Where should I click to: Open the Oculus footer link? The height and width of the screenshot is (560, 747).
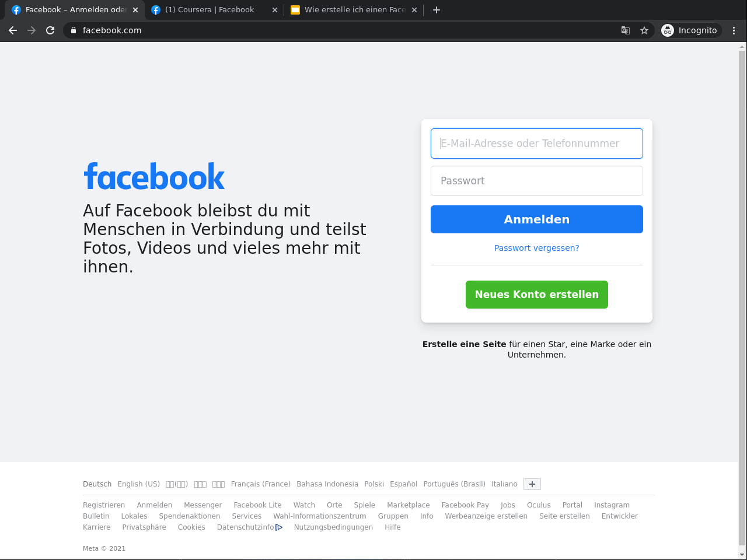click(x=539, y=505)
